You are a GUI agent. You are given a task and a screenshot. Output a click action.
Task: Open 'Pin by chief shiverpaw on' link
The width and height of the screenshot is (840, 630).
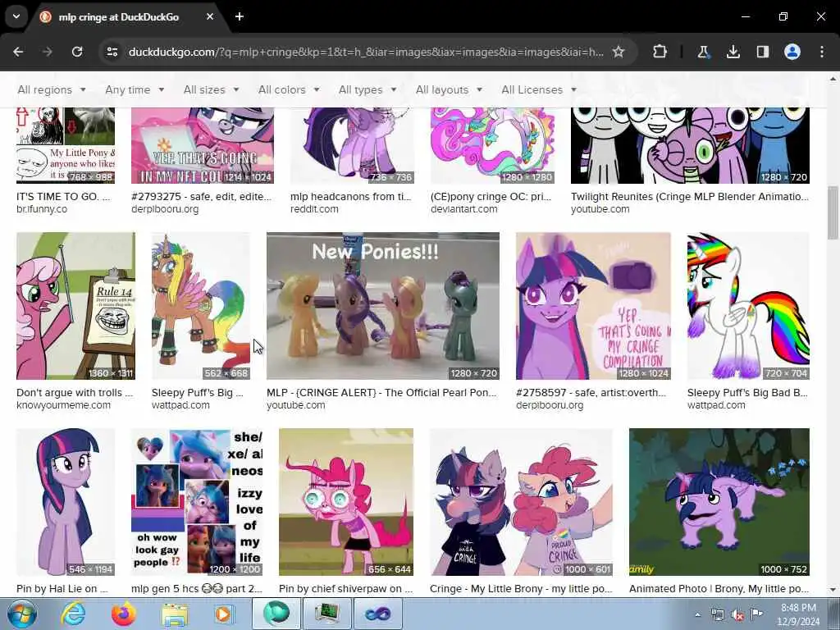[x=345, y=589]
